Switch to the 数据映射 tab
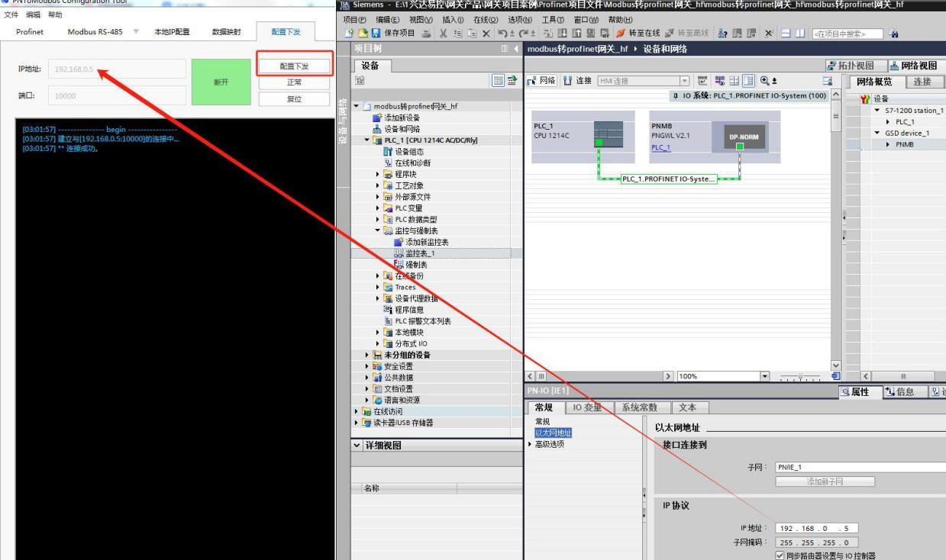The height and width of the screenshot is (560, 946). 226,31
